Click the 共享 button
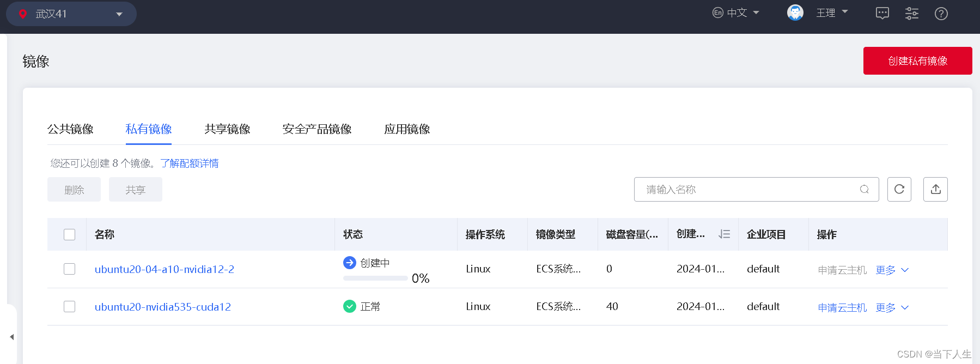This screenshot has width=980, height=364. tap(136, 190)
